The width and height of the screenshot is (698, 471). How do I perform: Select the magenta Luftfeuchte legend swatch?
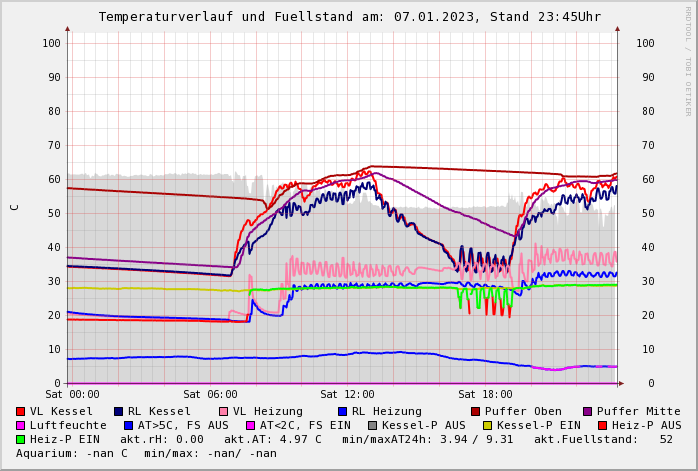21,425
